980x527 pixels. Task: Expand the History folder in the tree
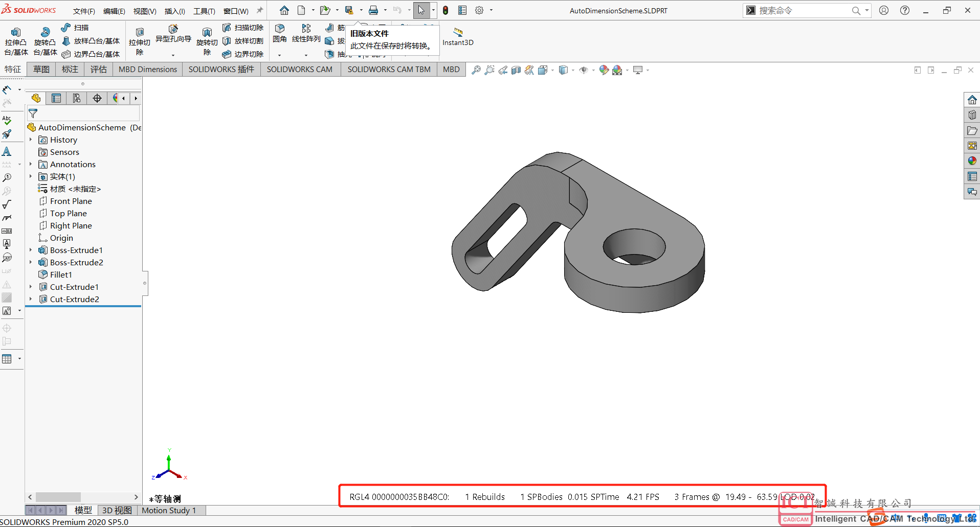pyautogui.click(x=31, y=140)
